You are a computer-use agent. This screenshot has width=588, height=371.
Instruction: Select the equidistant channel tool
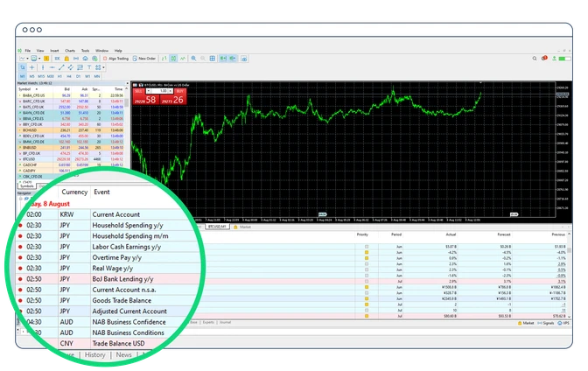pos(71,67)
